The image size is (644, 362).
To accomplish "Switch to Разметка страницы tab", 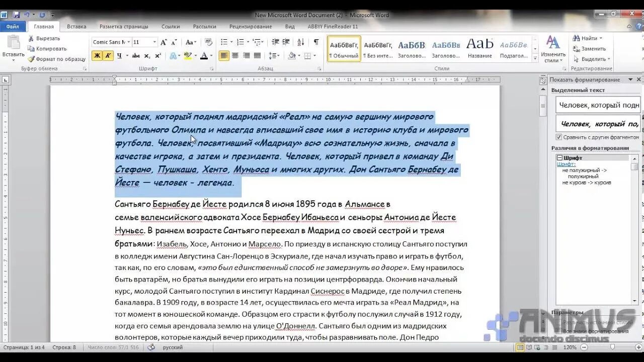I will tap(124, 27).
